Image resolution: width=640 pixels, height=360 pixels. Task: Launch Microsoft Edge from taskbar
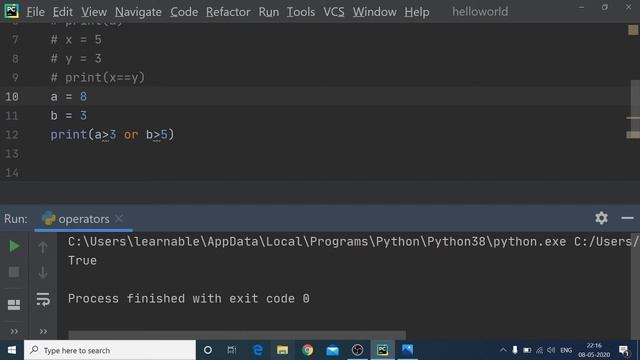(258, 350)
